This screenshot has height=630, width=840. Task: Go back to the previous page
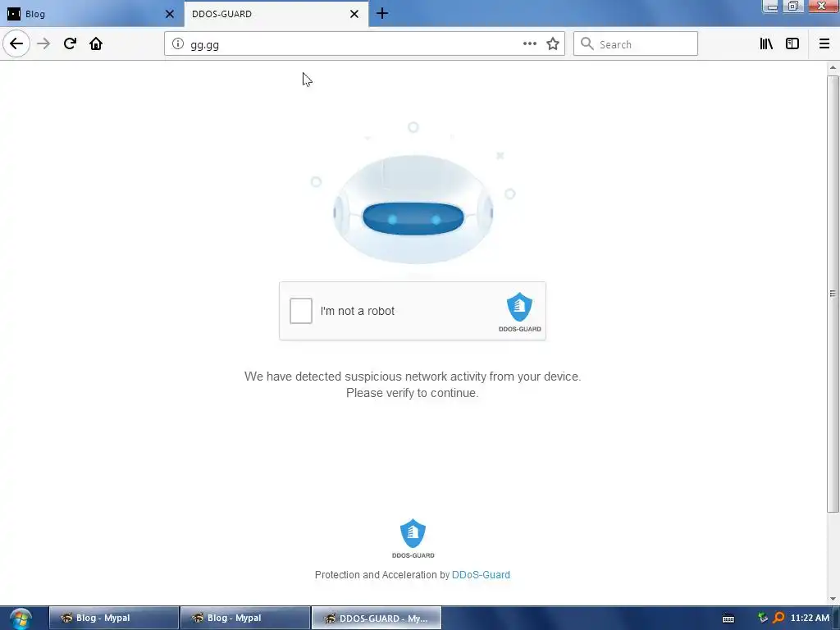coord(16,43)
